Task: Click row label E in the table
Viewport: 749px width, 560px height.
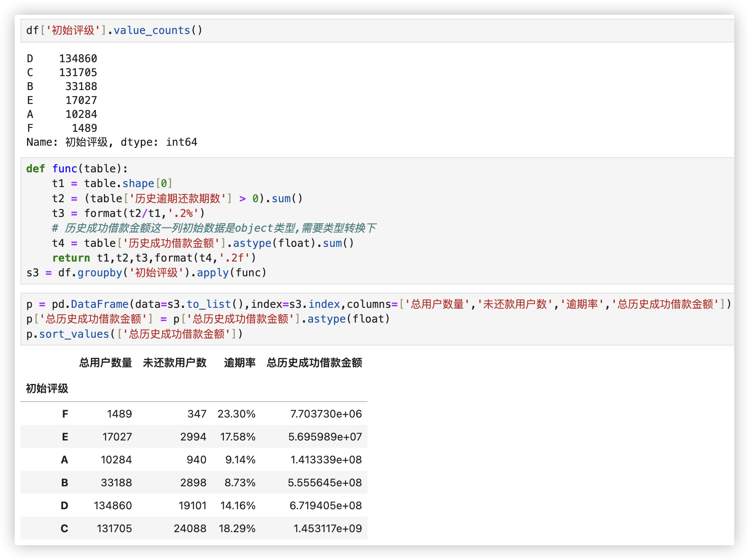Action: pos(65,437)
